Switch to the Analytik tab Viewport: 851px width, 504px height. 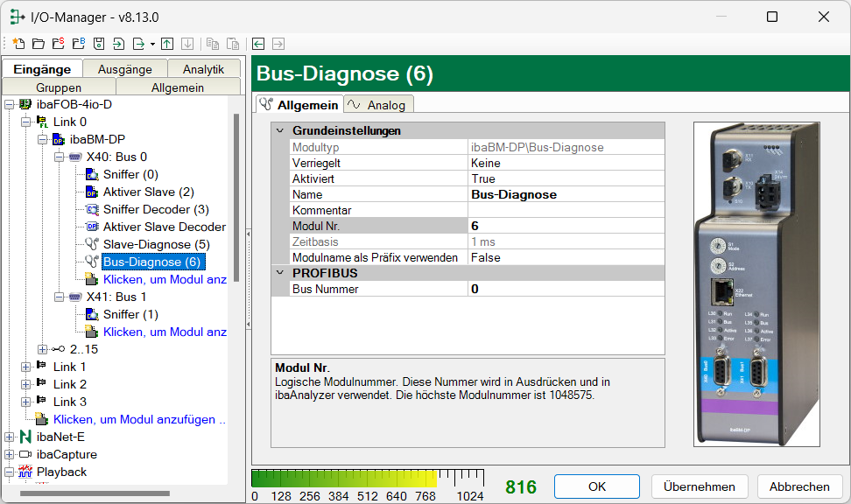(203, 69)
